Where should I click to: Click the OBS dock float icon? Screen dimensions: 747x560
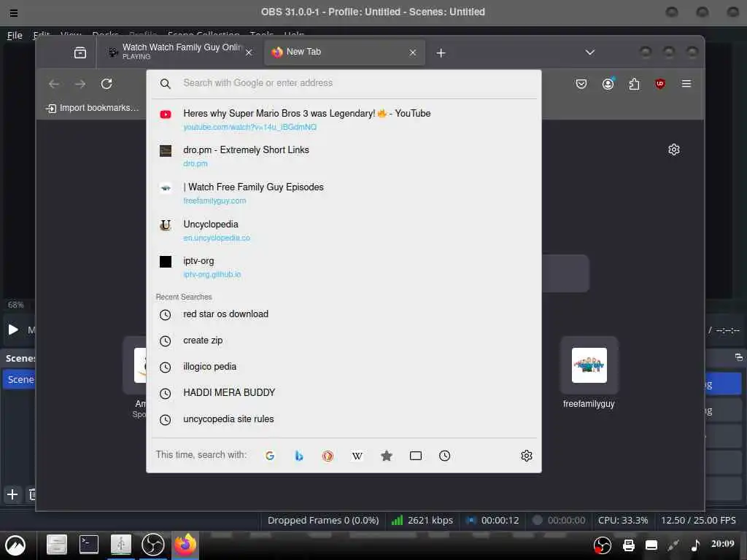(x=738, y=357)
